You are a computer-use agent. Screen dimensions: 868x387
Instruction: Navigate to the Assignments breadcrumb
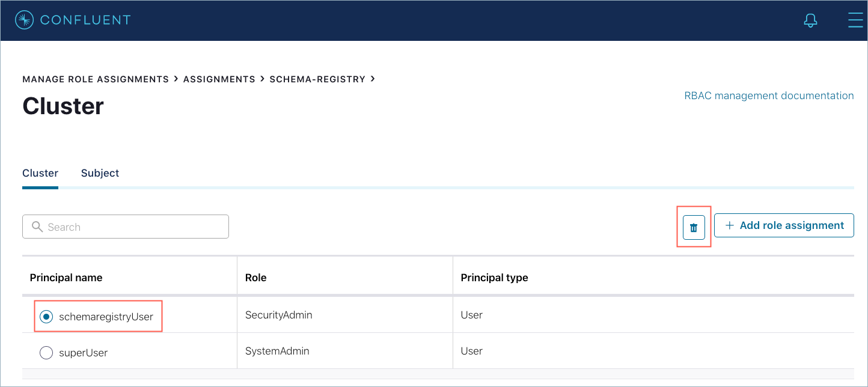(x=219, y=79)
